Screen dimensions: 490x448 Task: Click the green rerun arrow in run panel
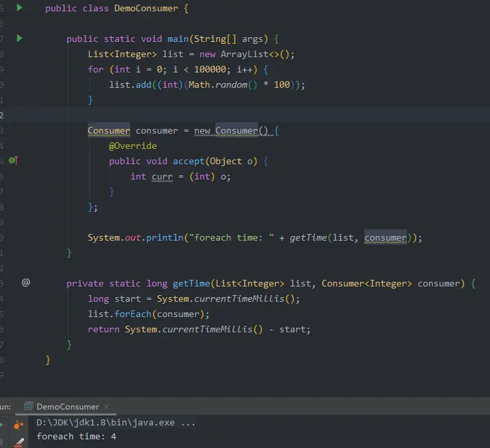(1, 425)
